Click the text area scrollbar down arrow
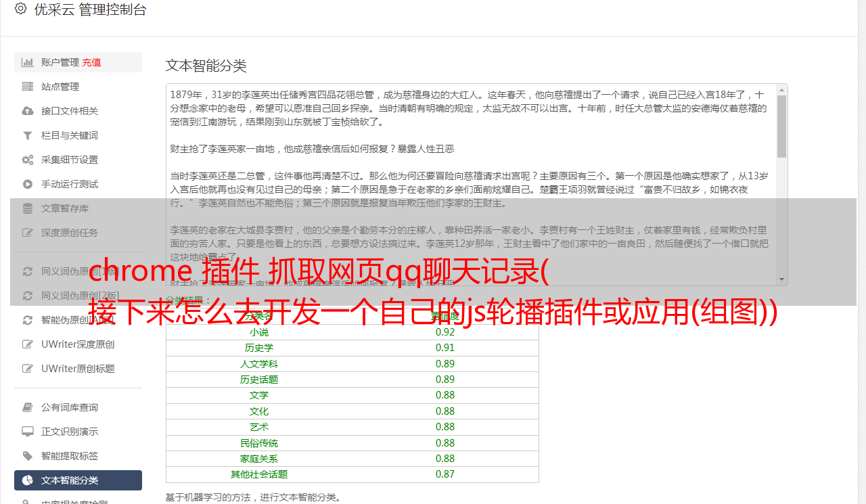866x504 pixels. [x=782, y=279]
